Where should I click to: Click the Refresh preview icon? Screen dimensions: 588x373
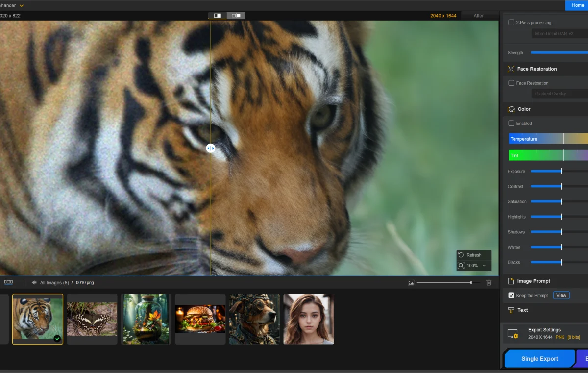[461, 255]
